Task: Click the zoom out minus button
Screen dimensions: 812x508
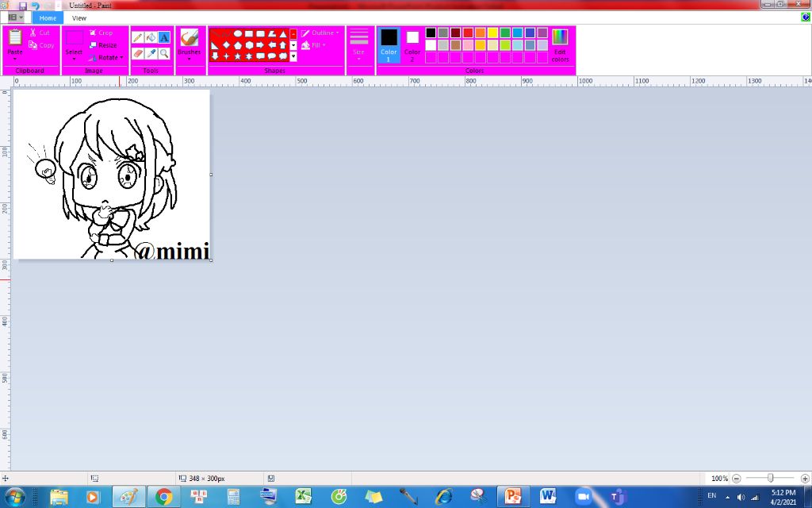Action: pos(737,479)
